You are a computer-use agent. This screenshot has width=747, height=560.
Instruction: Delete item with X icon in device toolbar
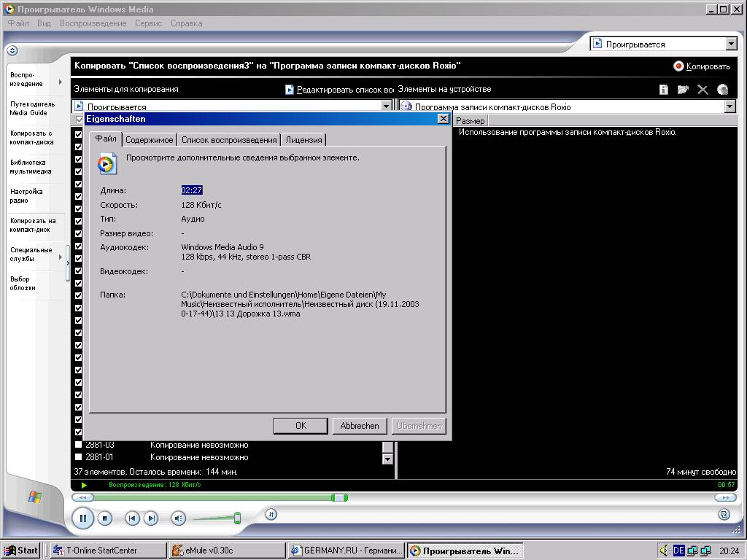pos(703,90)
